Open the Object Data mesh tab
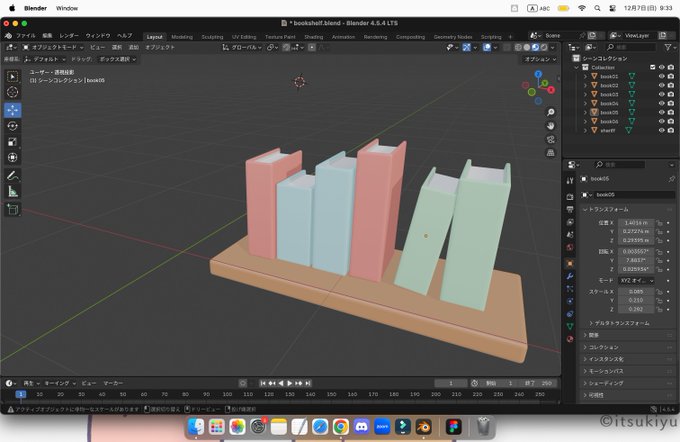The height and width of the screenshot is (442, 680). [570, 326]
